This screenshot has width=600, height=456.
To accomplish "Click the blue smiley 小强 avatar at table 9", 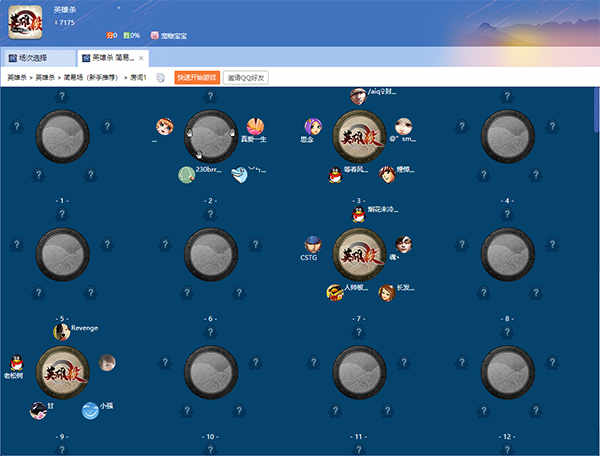I will click(x=91, y=411).
